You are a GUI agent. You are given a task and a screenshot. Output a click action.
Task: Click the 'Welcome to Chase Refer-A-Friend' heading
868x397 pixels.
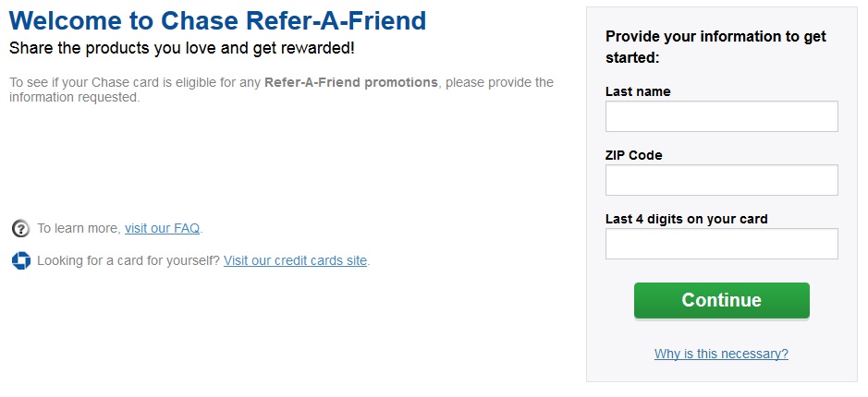(x=217, y=20)
